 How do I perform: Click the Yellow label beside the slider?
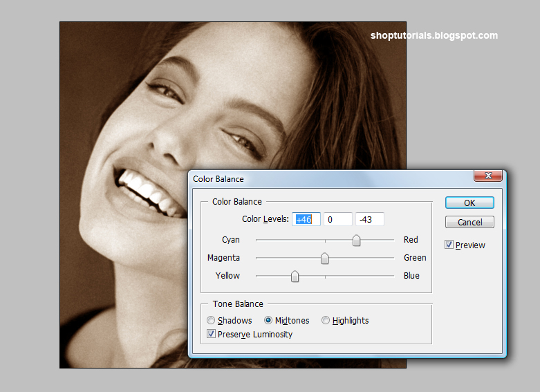coord(227,276)
